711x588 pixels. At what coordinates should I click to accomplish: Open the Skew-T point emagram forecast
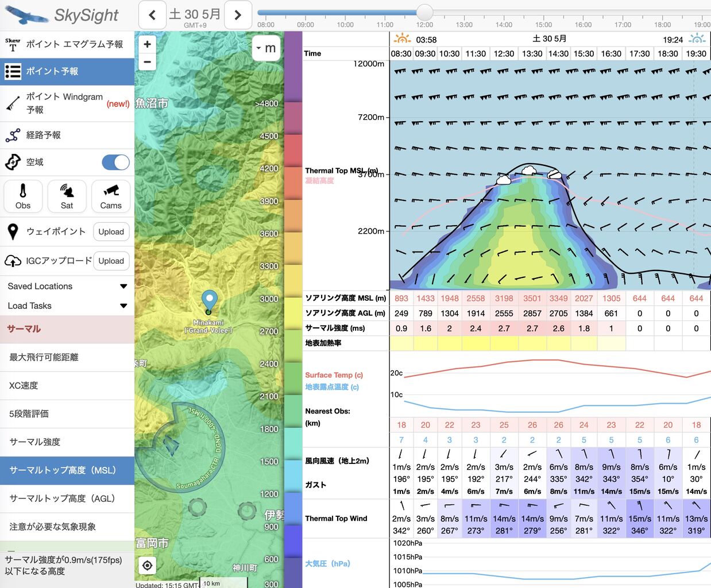coord(67,44)
